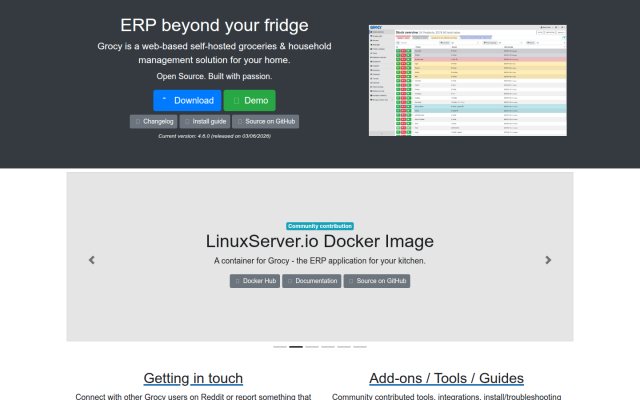The image size is (640, 400).
Task: Click the Community contribution badge
Action: point(320,226)
